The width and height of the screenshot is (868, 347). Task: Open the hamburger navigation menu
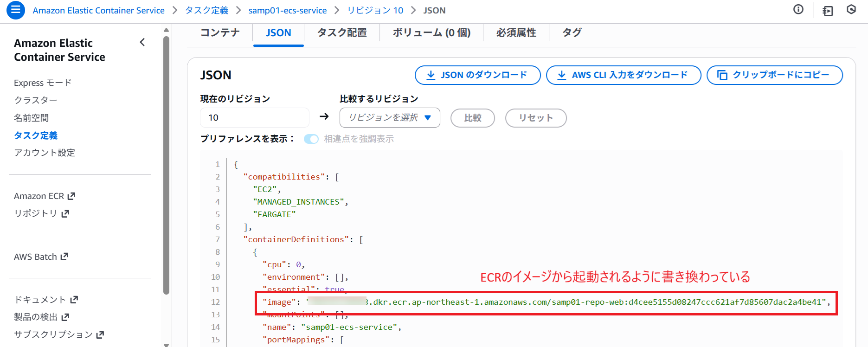coord(15,10)
